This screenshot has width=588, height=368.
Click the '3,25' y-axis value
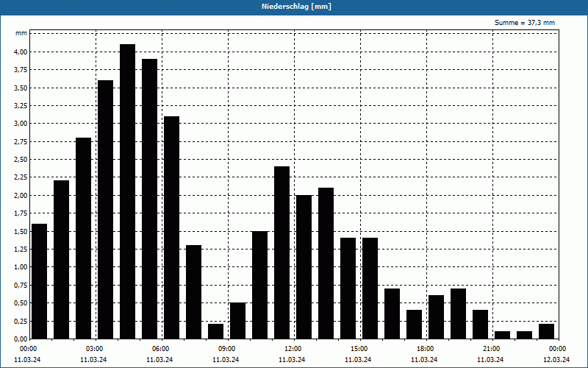[x=21, y=106]
